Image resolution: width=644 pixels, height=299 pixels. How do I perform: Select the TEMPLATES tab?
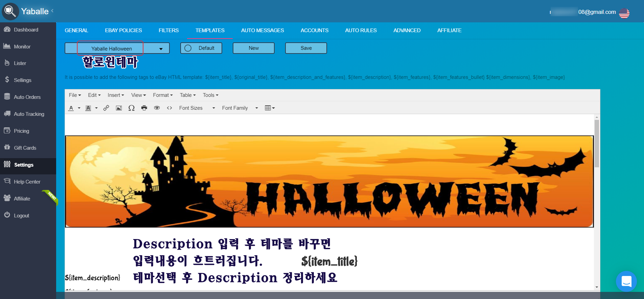(x=210, y=30)
